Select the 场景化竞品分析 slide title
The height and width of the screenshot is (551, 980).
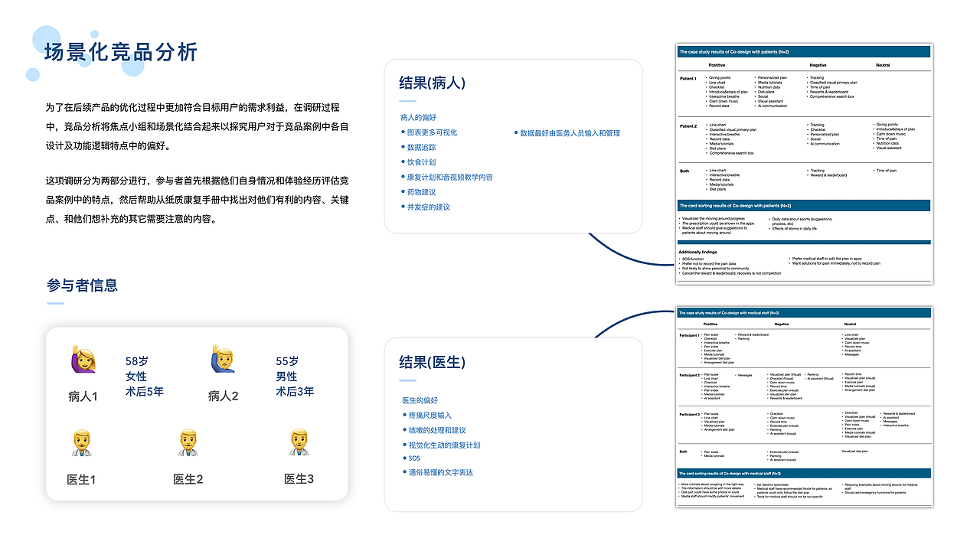[120, 52]
